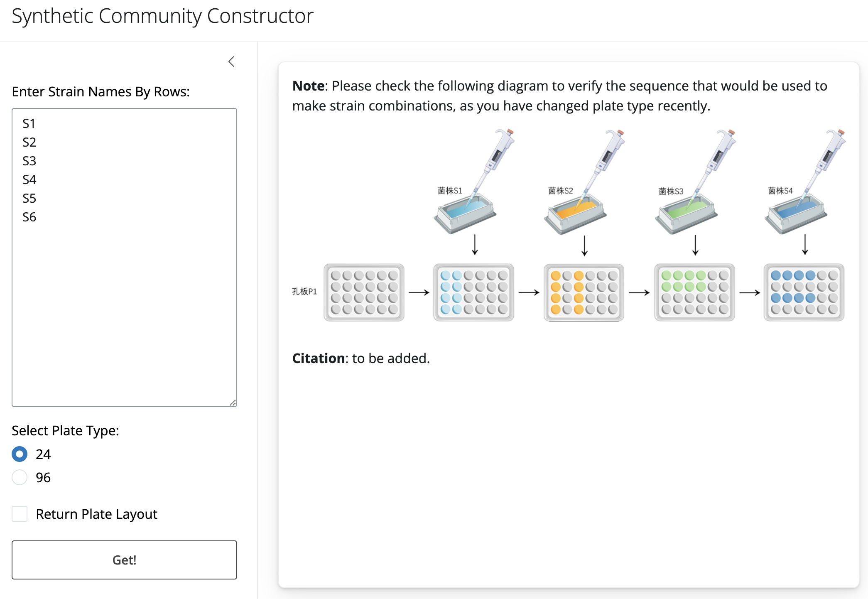
Task: Click the green S3 strain reservoir
Action: tap(686, 214)
